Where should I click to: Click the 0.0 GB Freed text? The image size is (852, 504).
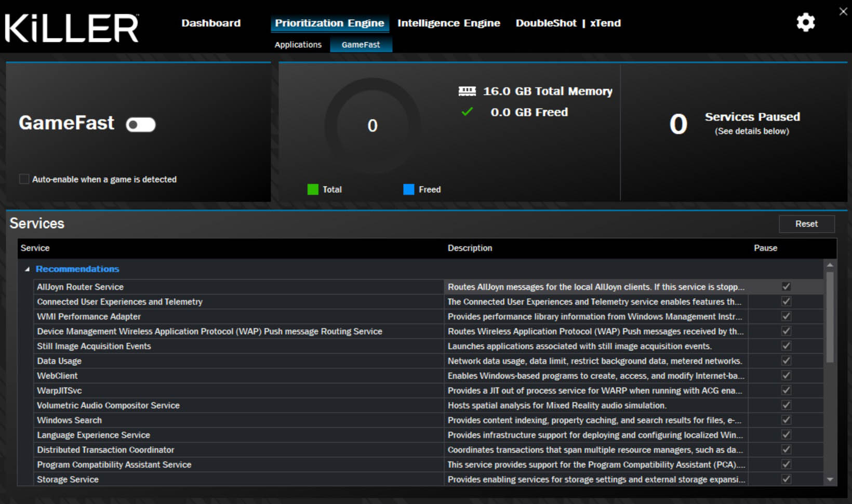click(x=529, y=112)
